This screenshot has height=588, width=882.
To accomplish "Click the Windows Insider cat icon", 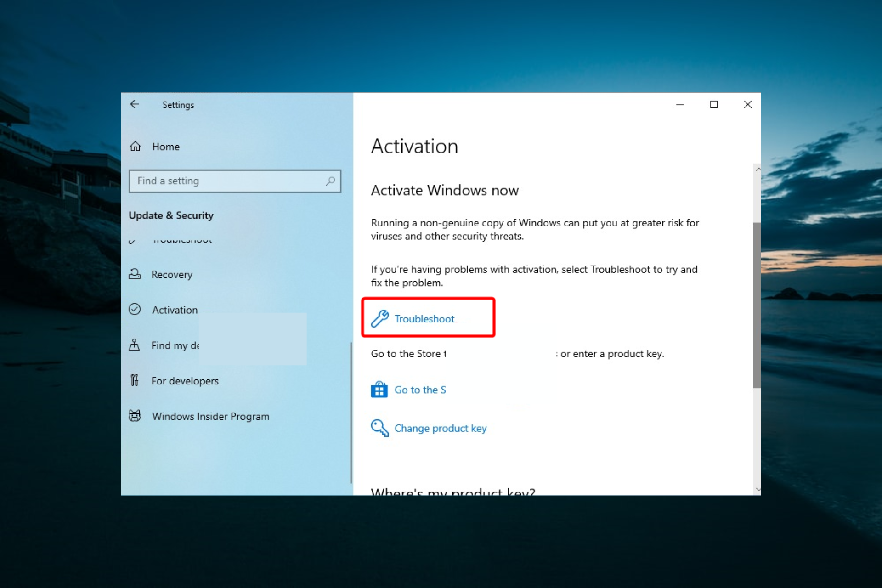I will (135, 415).
